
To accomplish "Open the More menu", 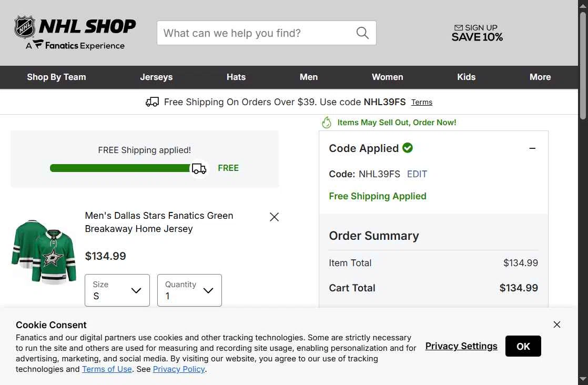I will tap(540, 77).
